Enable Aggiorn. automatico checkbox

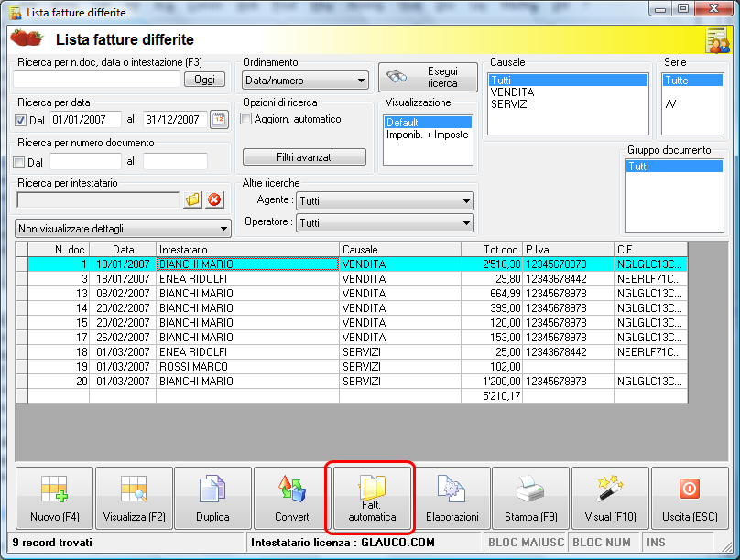coord(245,119)
